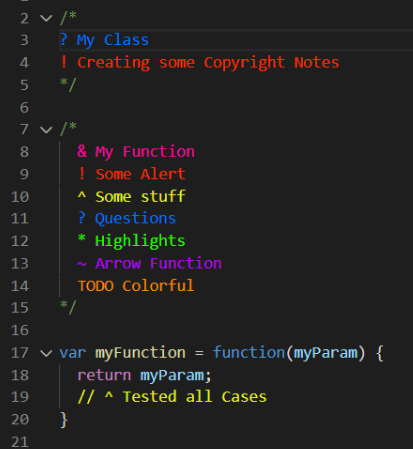Fold the myFunction block at line 17
This screenshot has width=413, height=449.
pyautogui.click(x=46, y=353)
